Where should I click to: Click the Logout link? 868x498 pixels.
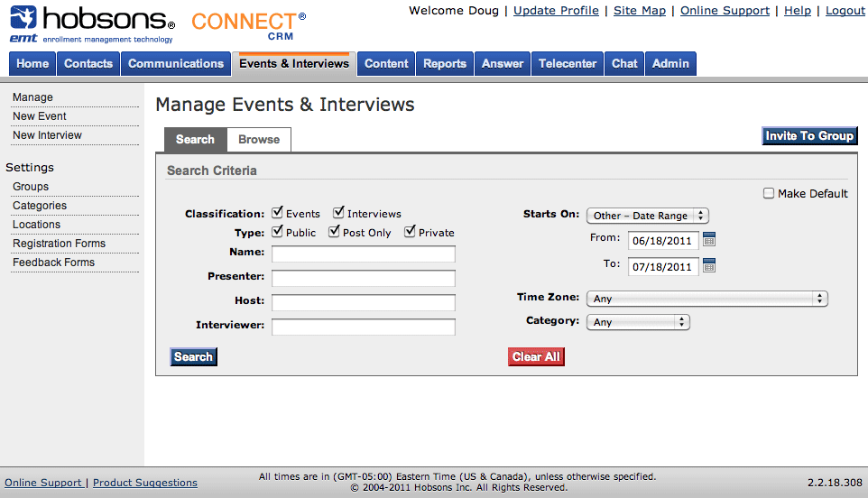click(x=845, y=11)
